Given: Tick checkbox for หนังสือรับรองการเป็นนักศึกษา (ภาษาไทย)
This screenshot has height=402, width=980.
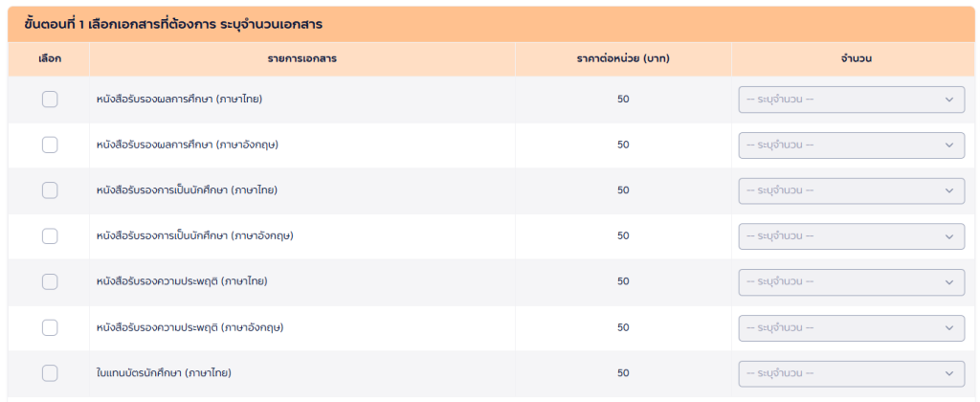Looking at the screenshot, I should tap(50, 190).
